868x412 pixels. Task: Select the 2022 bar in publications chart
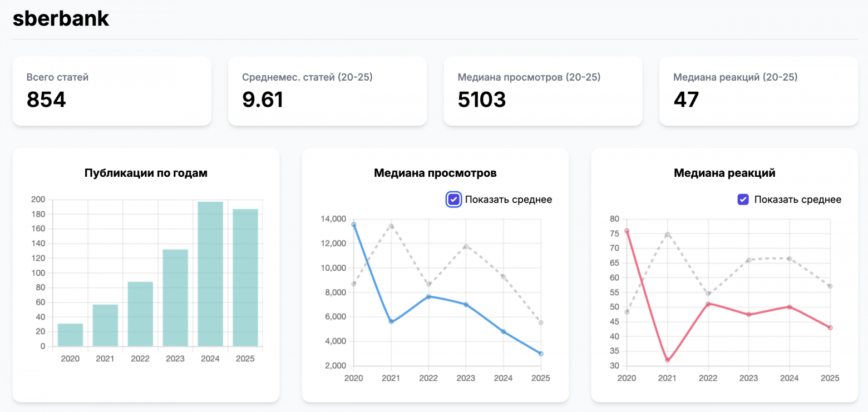(x=140, y=314)
